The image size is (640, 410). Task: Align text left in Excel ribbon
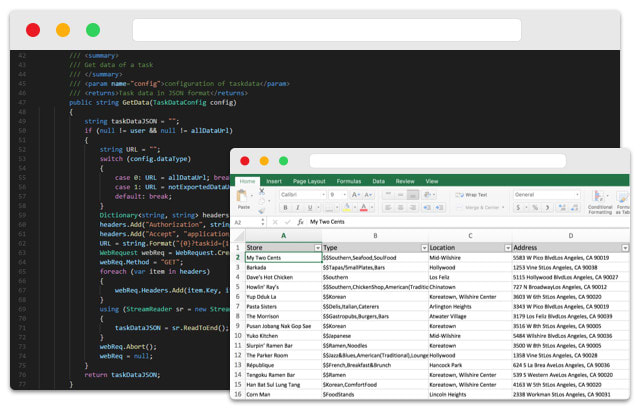coord(388,208)
